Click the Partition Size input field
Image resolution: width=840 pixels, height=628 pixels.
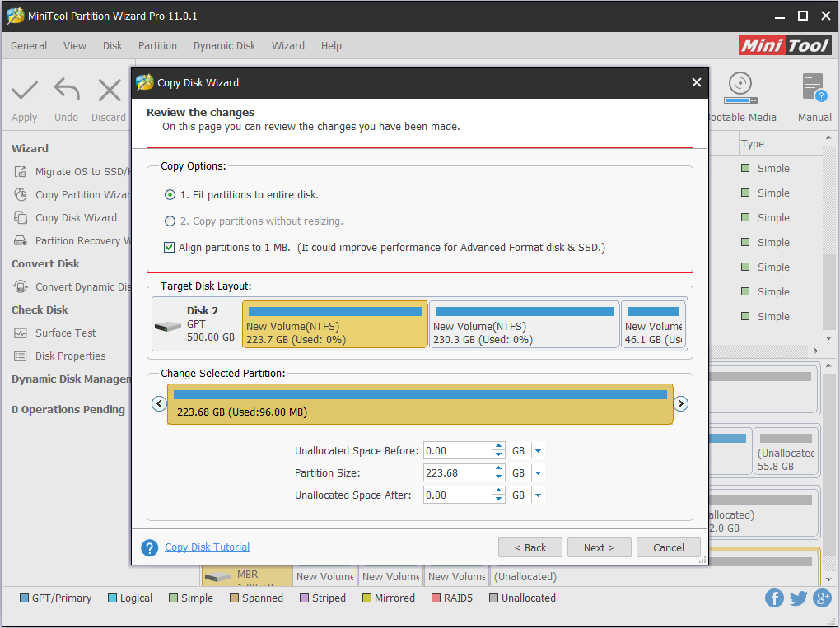(x=458, y=472)
